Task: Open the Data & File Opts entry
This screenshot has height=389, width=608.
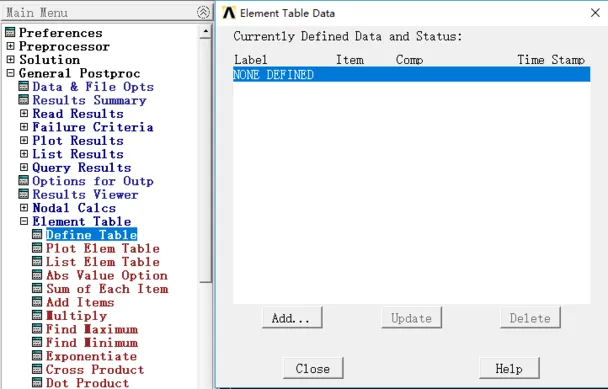Action: point(93,86)
